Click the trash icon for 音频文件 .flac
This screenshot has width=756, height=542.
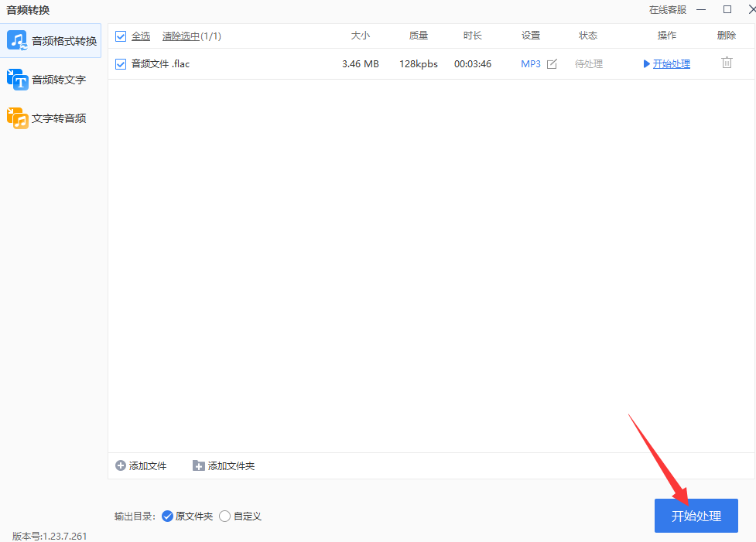click(727, 63)
